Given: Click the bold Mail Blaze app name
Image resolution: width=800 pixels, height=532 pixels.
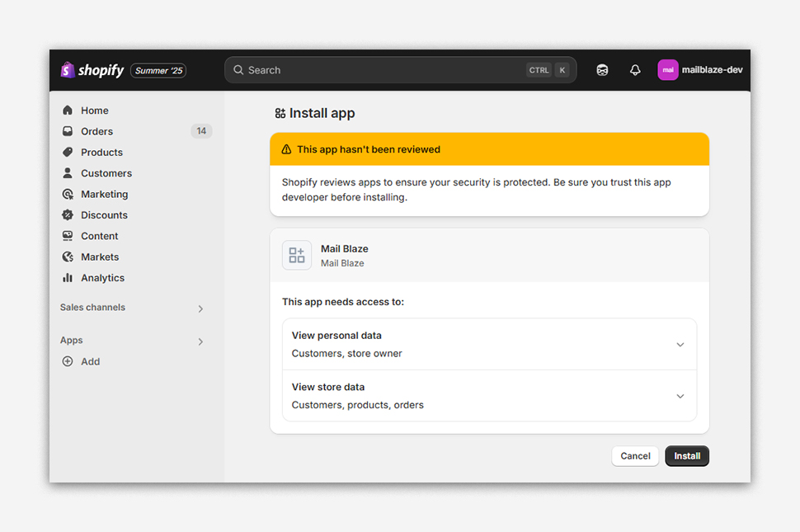Looking at the screenshot, I should [345, 249].
